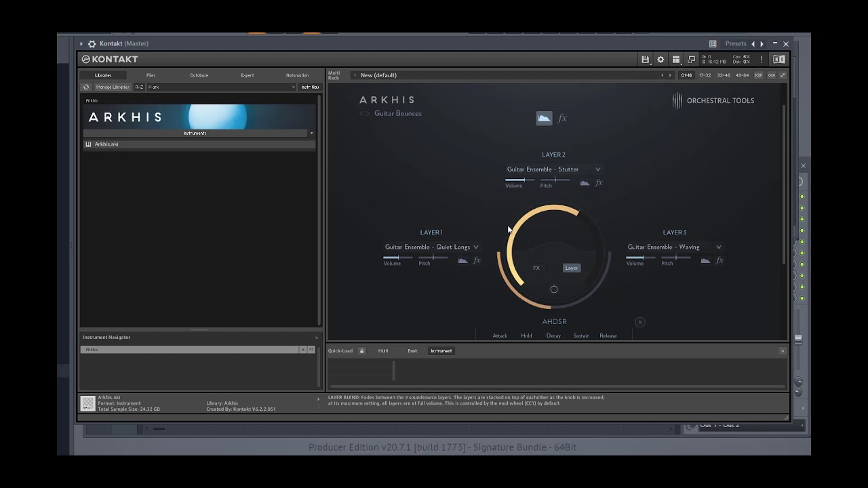The image size is (868, 488).
Task: Toggle the rack minimize-all button in the multi rack header
Action: point(783,75)
